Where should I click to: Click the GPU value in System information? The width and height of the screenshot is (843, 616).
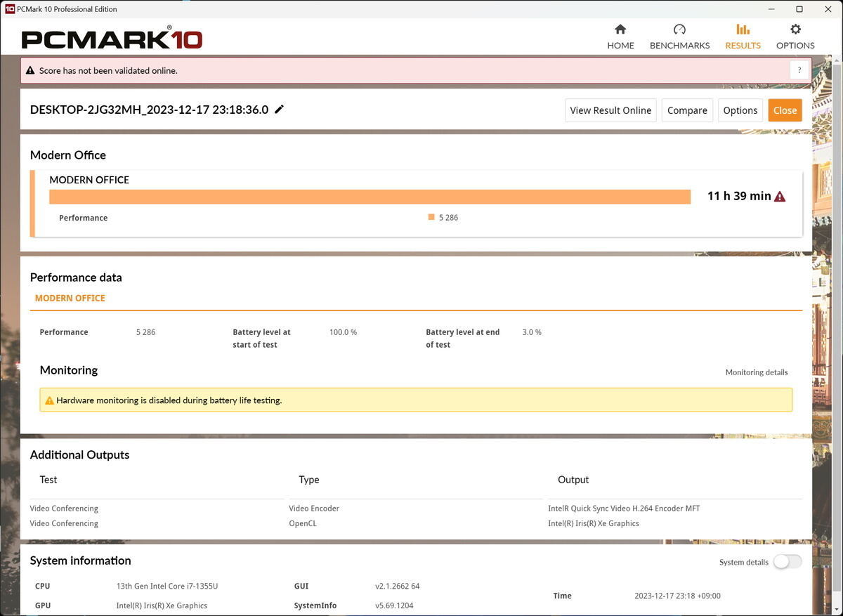162,605
